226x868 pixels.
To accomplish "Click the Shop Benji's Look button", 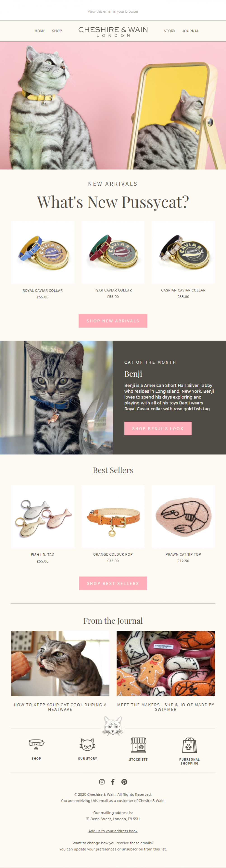I will tap(158, 428).
